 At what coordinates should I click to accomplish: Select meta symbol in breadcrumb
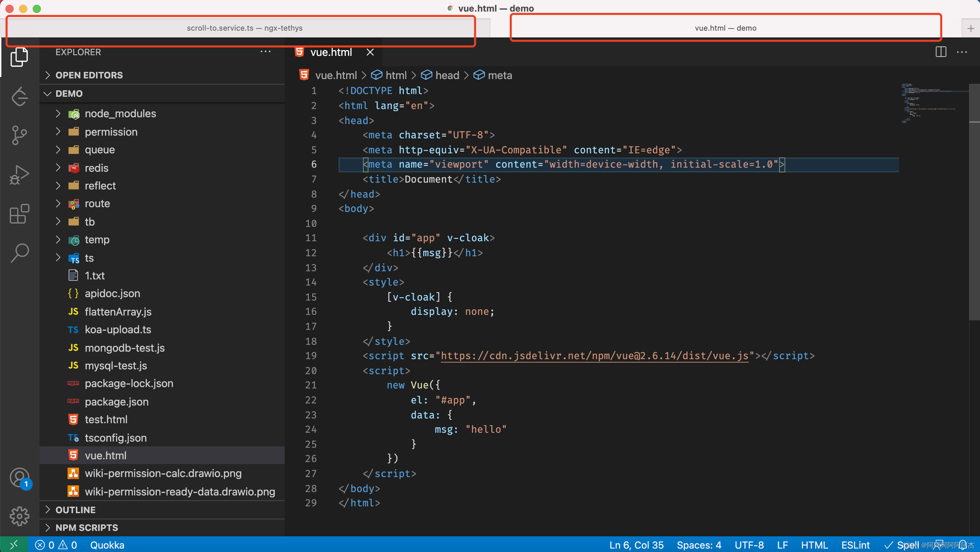pyautogui.click(x=493, y=75)
